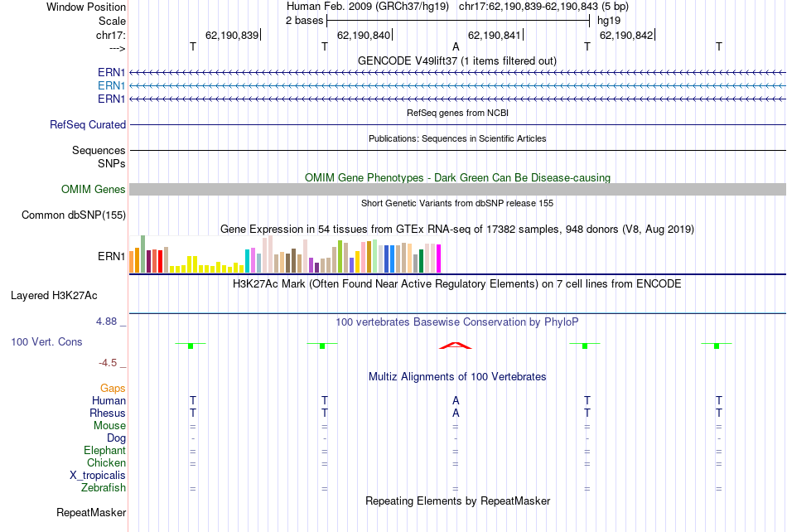Click the Human Feb. 2009 (GRCh37/hg19) assembly text
Image resolution: width=787 pixels, height=532 pixels.
(x=367, y=7)
